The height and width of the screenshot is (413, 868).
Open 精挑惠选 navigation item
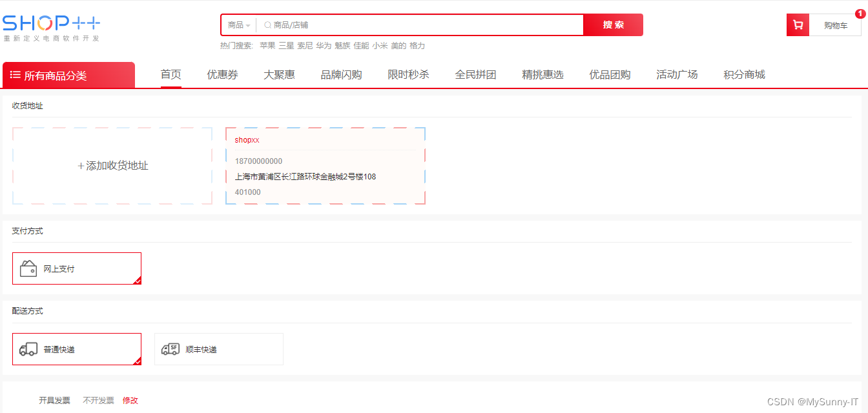pyautogui.click(x=543, y=74)
